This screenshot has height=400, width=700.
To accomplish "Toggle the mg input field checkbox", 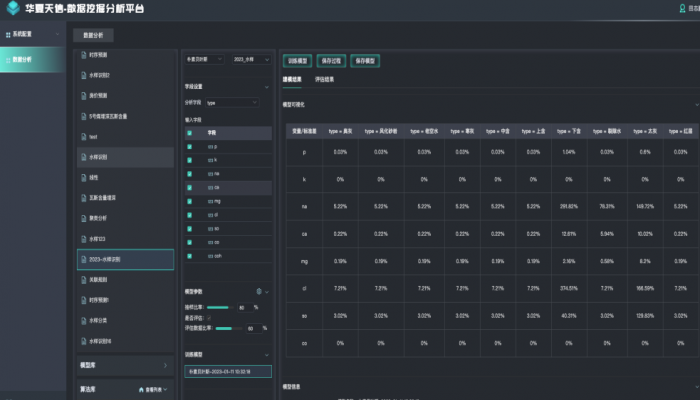I will pos(189,200).
